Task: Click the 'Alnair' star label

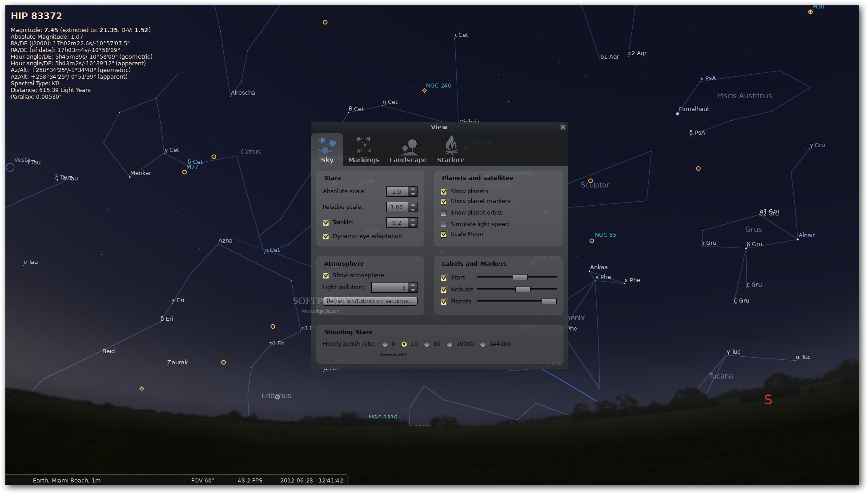Action: [807, 235]
